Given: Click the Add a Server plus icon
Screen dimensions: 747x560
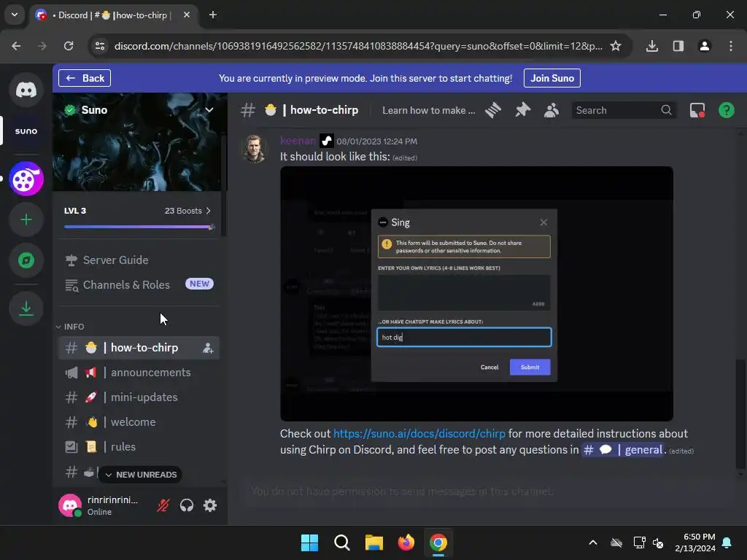Looking at the screenshot, I should (x=26, y=219).
